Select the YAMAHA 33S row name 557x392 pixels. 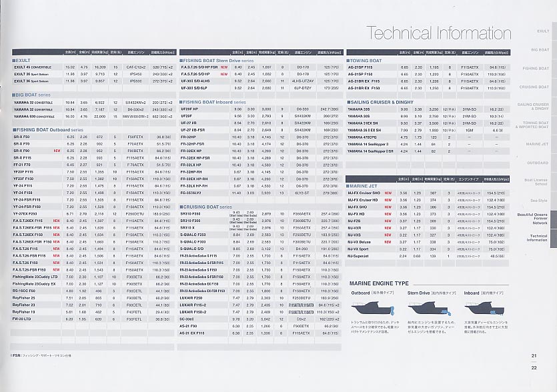coord(358,109)
